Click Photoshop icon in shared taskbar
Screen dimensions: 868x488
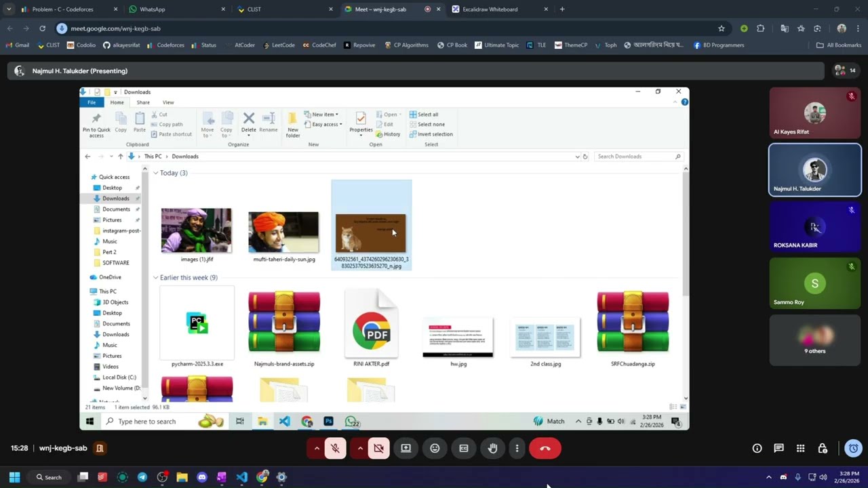pos(328,422)
